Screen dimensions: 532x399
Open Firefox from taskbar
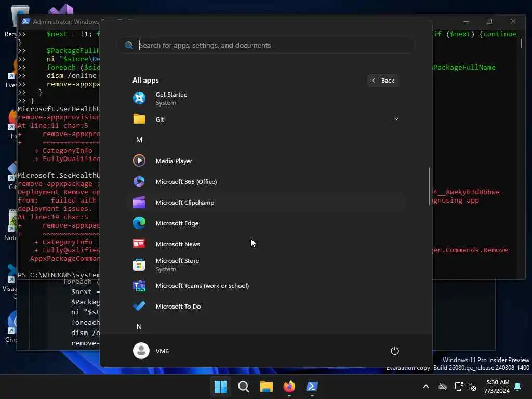point(289,387)
